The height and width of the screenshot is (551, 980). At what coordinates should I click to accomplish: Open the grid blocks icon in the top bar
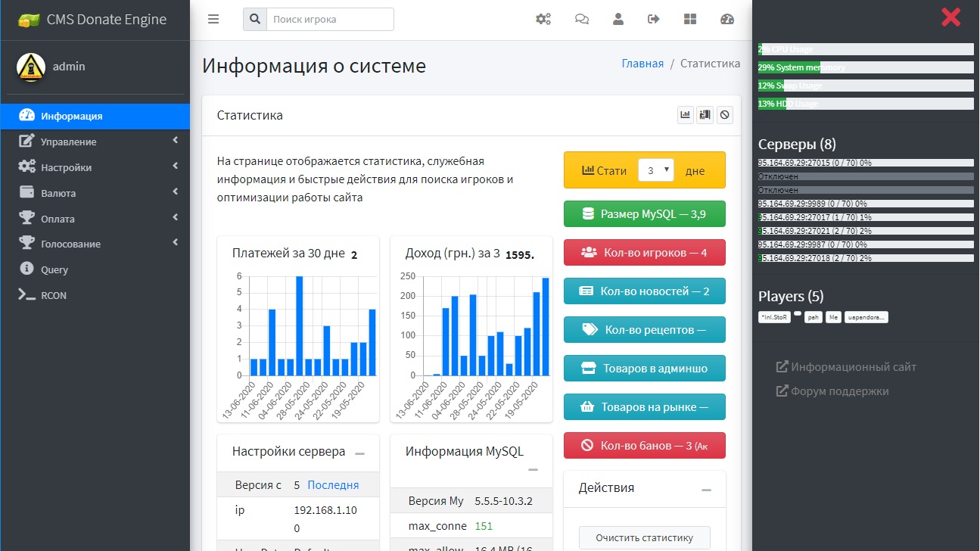click(690, 20)
